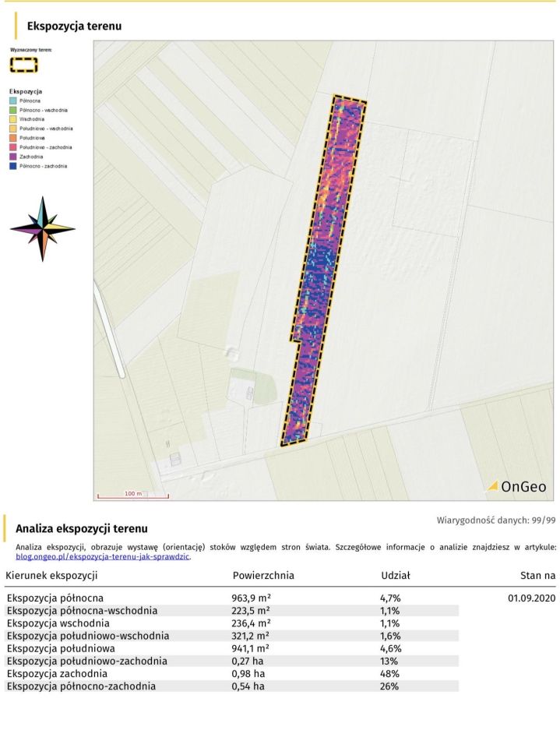This screenshot has height=748, width=560.
Task: Click the '0,27 ha' area value
Action: pos(248,662)
